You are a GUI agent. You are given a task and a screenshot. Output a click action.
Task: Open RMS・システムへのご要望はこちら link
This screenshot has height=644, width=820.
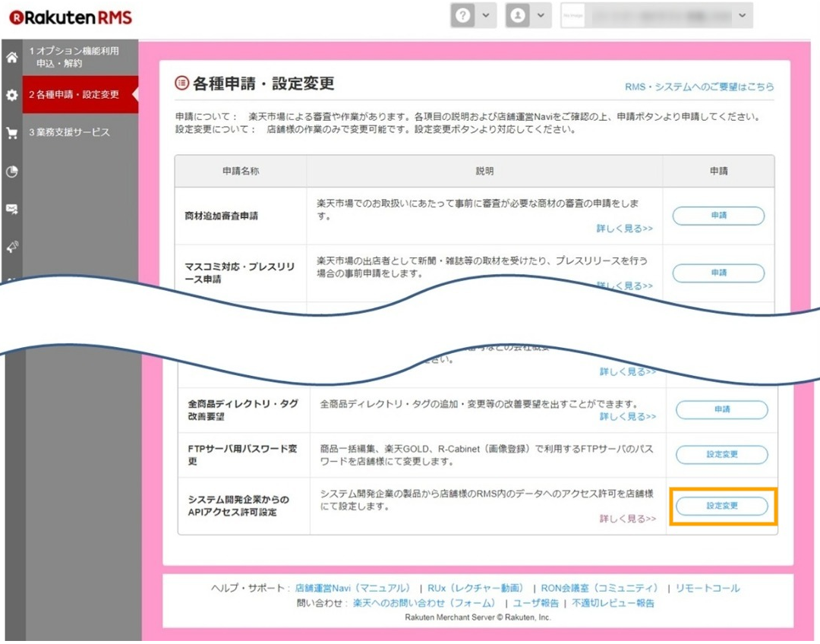pyautogui.click(x=699, y=87)
